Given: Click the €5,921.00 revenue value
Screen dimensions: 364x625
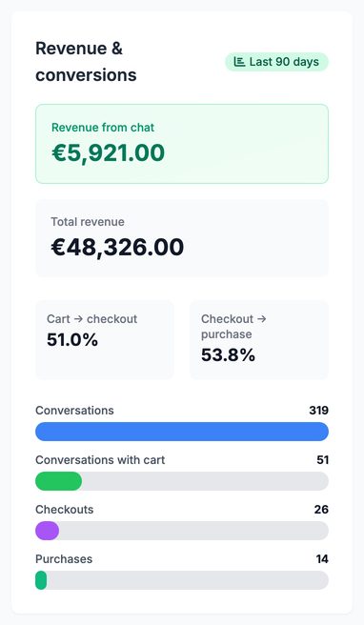Looking at the screenshot, I should coord(108,153).
